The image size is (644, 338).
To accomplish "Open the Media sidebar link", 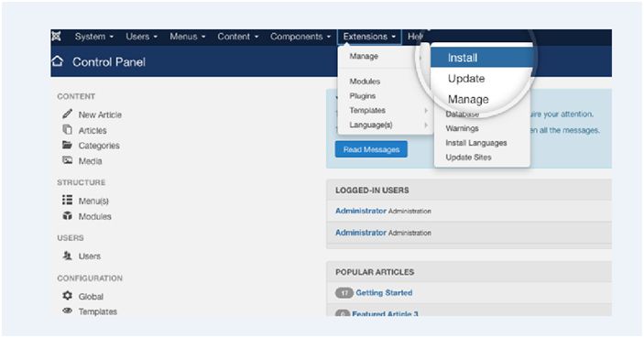I will click(90, 161).
